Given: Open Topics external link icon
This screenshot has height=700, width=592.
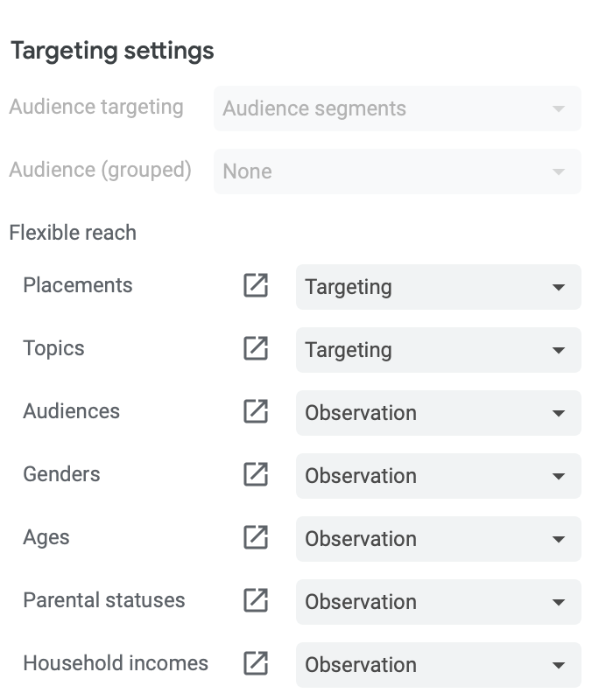Looking at the screenshot, I should point(256,348).
